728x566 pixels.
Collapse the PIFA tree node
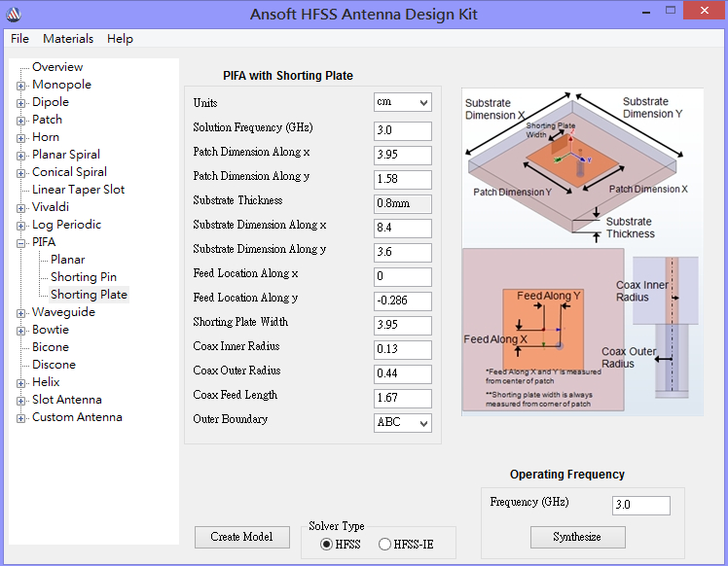point(20,243)
